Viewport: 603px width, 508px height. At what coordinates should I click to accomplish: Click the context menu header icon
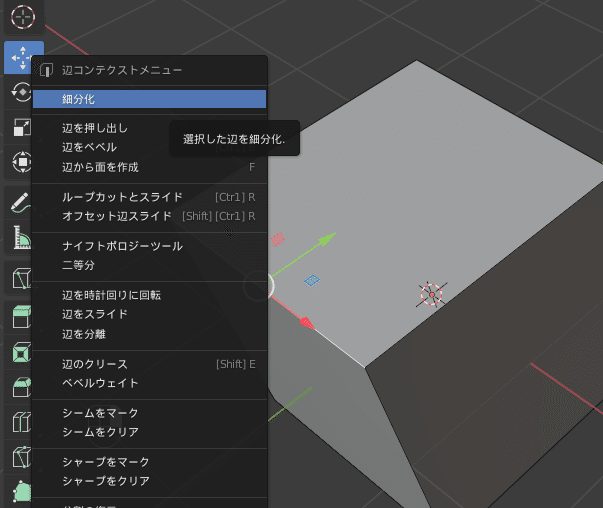click(x=46, y=70)
